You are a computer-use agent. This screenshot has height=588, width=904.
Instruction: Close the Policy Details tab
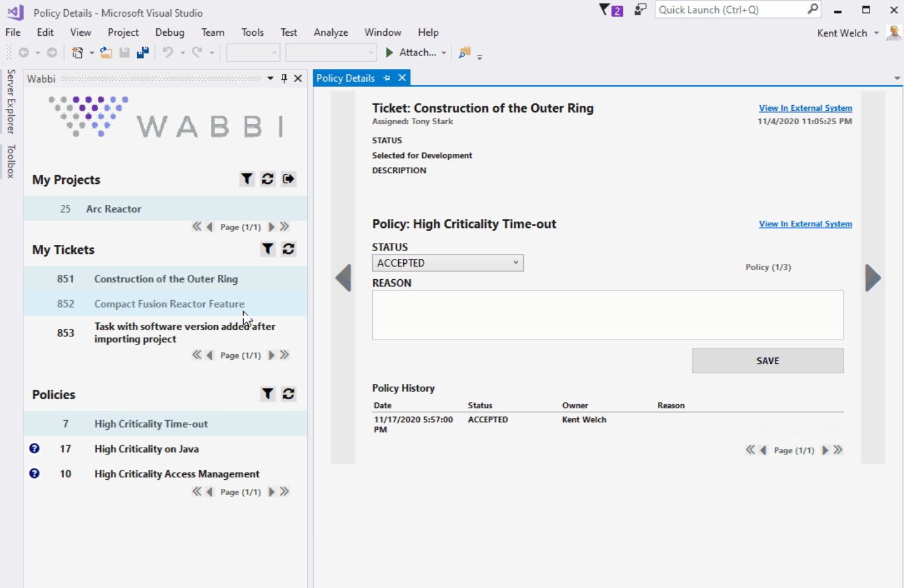click(402, 77)
